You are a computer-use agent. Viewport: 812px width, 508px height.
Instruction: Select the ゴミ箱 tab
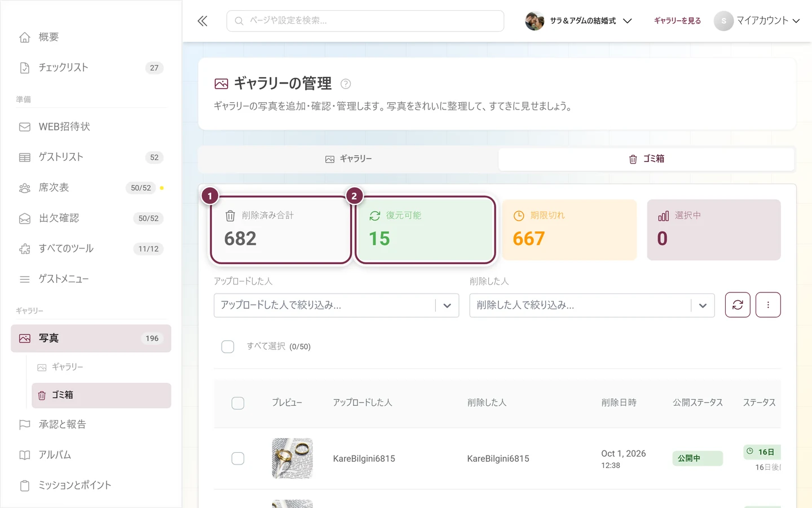[646, 159]
